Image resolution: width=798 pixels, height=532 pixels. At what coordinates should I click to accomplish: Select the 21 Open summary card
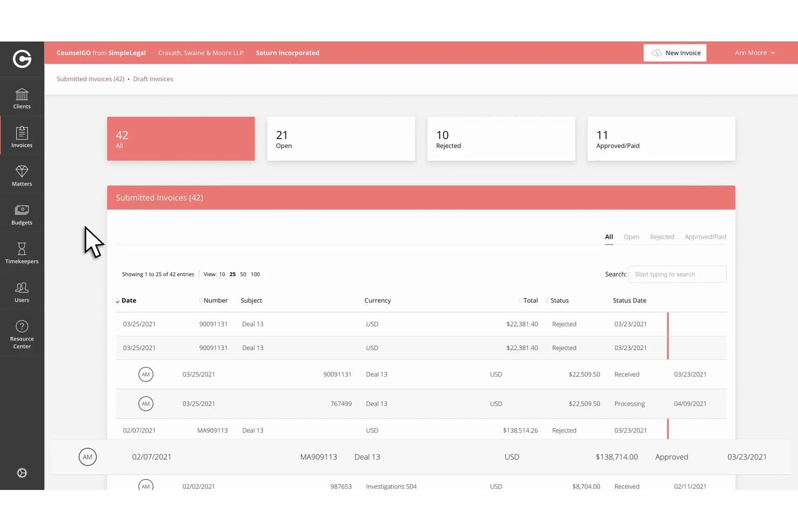coord(341,139)
